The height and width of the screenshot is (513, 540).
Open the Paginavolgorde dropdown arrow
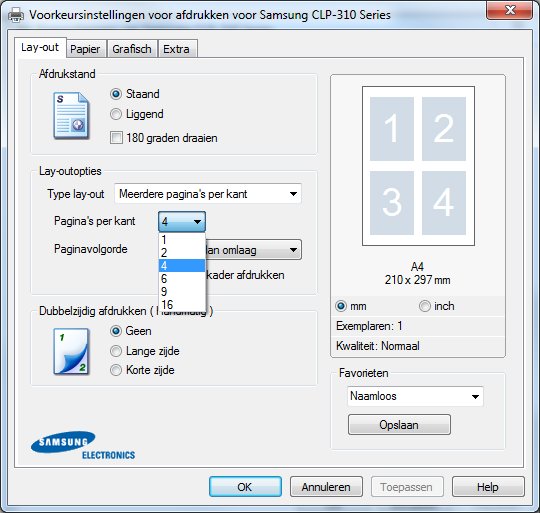pos(293,250)
